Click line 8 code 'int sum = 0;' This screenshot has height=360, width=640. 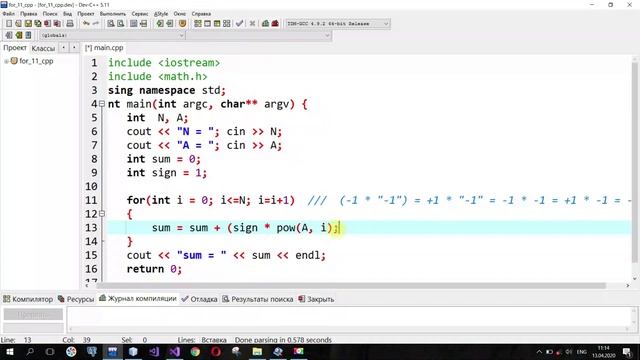click(164, 159)
